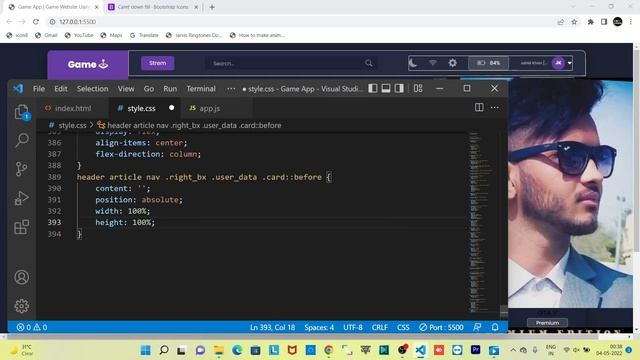Open the File menu in VS Code
This screenshot has width=640, height=360.
(x=39, y=89)
